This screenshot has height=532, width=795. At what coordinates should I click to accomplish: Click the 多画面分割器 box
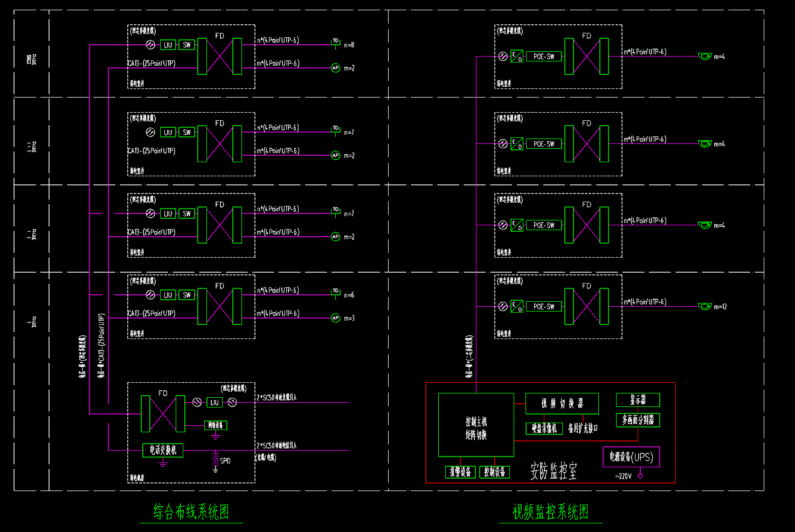click(638, 420)
